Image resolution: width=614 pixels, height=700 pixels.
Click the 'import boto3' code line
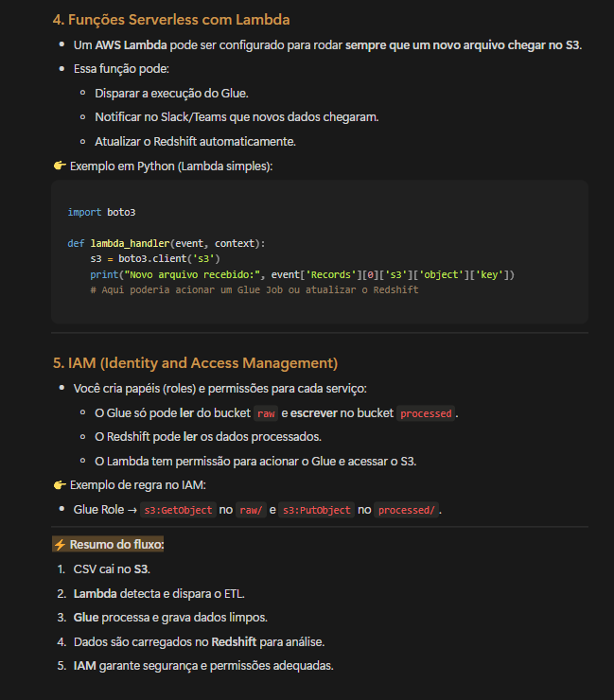point(101,213)
